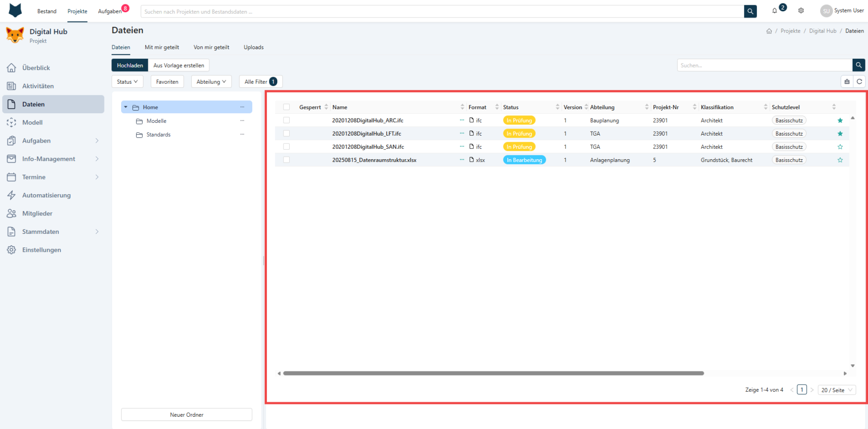Favorite 20201208DigitalHub_SAN.ifc with the star
Image resolution: width=868 pixels, height=429 pixels.
840,147
